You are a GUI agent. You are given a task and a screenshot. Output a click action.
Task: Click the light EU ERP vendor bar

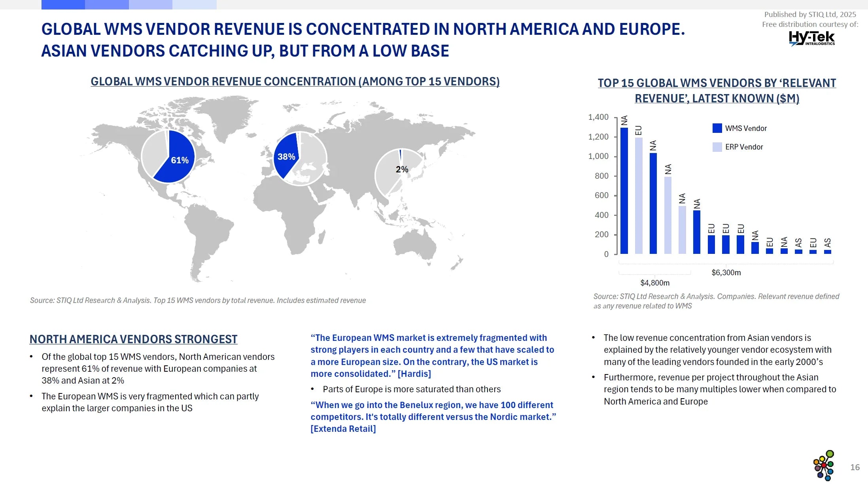click(639, 195)
